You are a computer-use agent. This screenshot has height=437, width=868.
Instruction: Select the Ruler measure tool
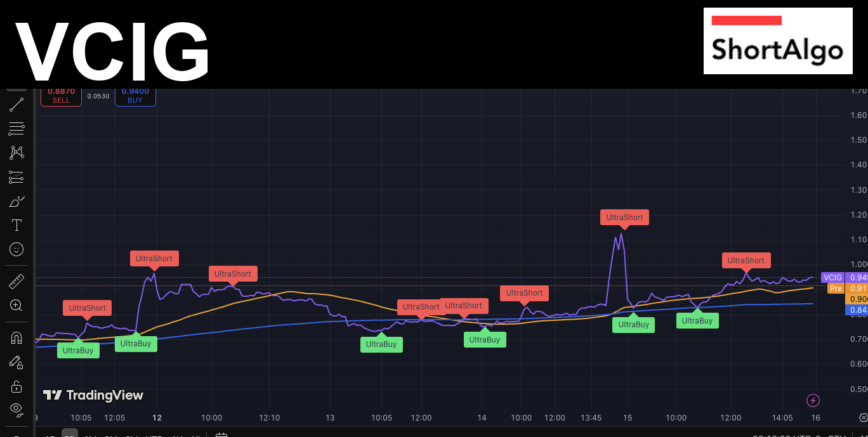16,281
